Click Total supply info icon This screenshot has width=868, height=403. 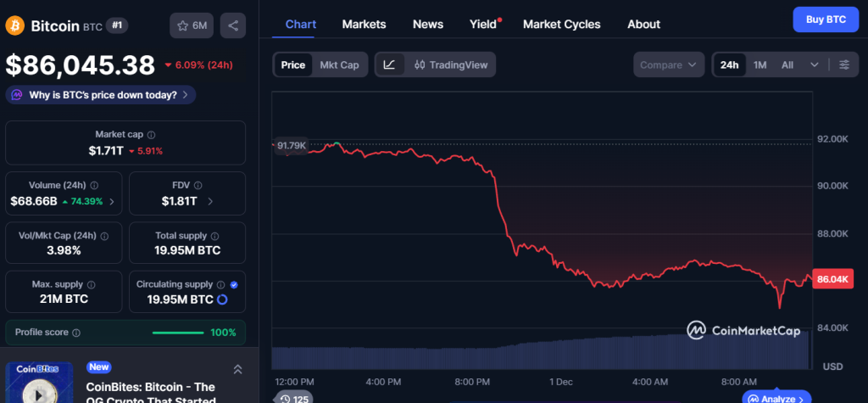pyautogui.click(x=214, y=236)
